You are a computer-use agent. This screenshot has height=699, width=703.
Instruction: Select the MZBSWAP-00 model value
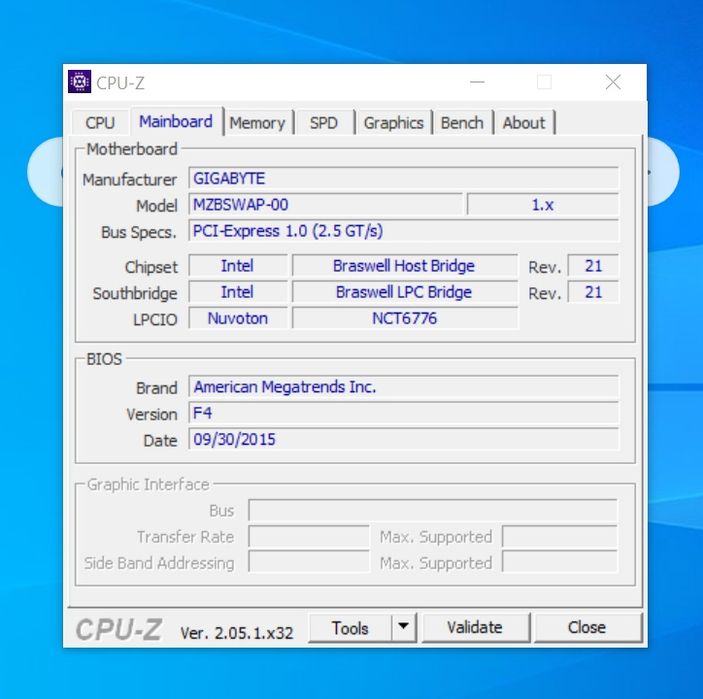point(325,205)
